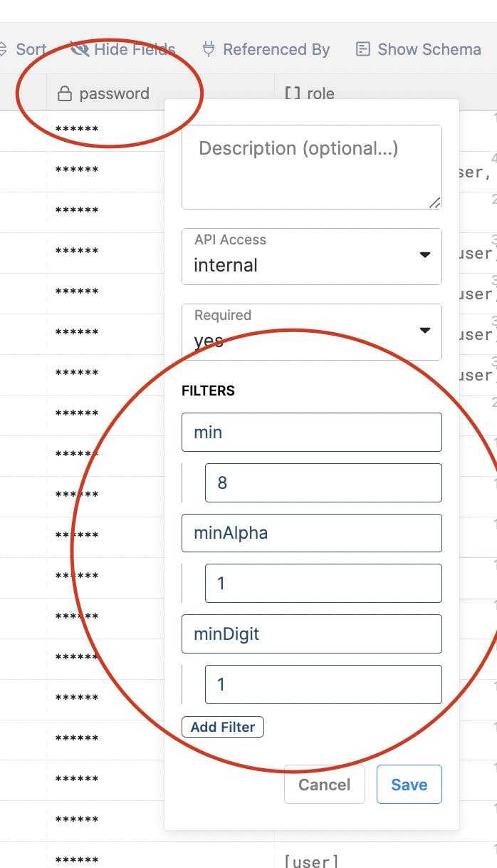This screenshot has height=868, width=497.
Task: Click the min value field containing 8
Action: coord(323,482)
